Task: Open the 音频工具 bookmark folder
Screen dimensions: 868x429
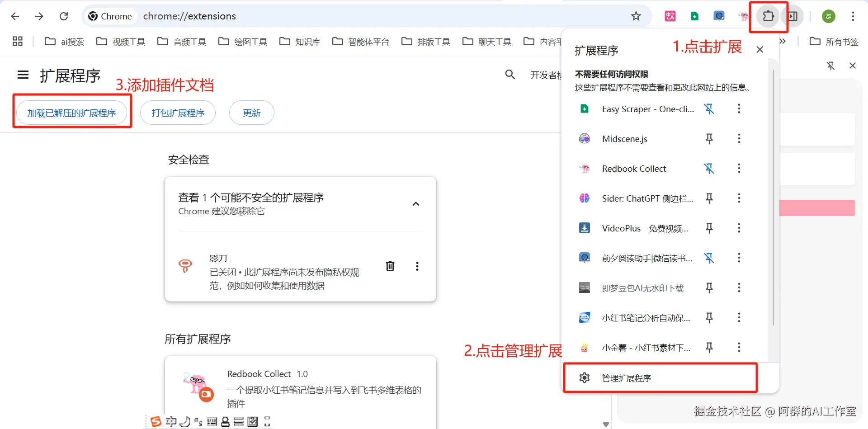Action: 182,42
